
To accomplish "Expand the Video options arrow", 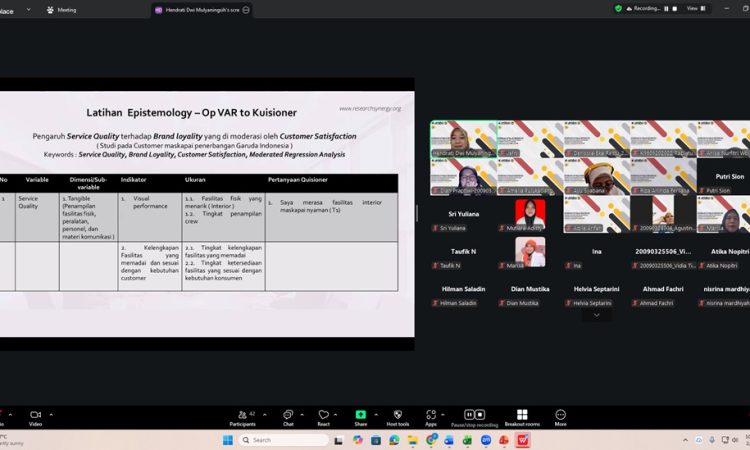I will click(51, 415).
